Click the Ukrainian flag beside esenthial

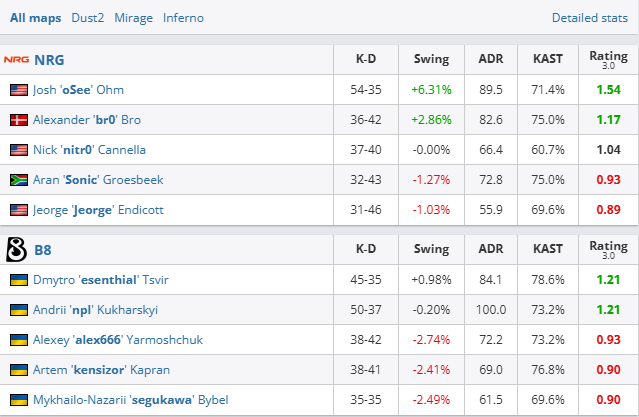click(x=18, y=280)
